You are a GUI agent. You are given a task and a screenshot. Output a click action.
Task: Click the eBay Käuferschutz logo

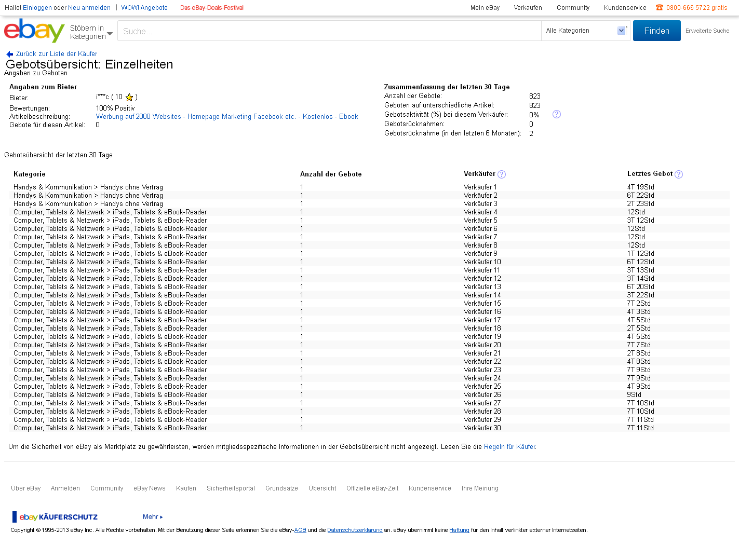click(x=55, y=517)
